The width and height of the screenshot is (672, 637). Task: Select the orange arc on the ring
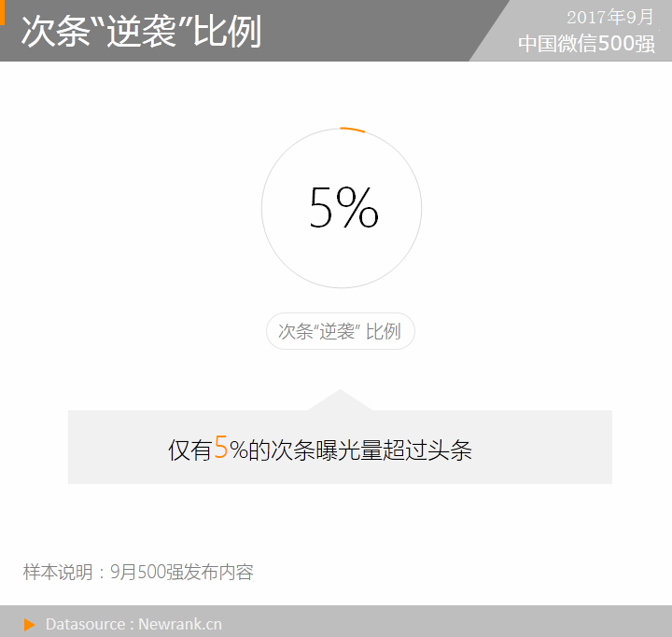[352, 130]
